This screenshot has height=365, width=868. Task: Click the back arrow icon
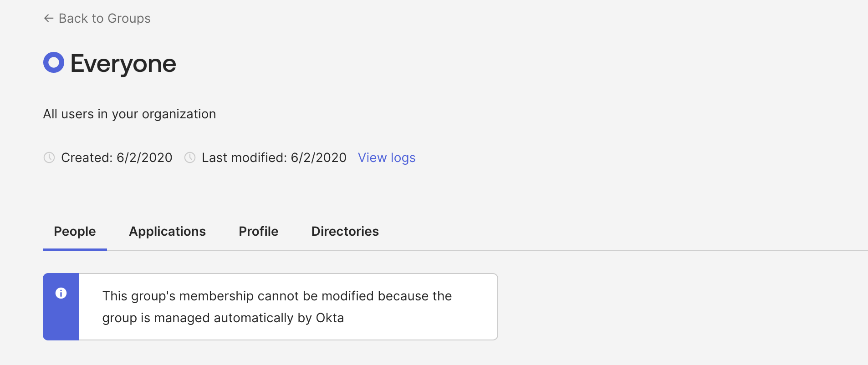click(48, 18)
